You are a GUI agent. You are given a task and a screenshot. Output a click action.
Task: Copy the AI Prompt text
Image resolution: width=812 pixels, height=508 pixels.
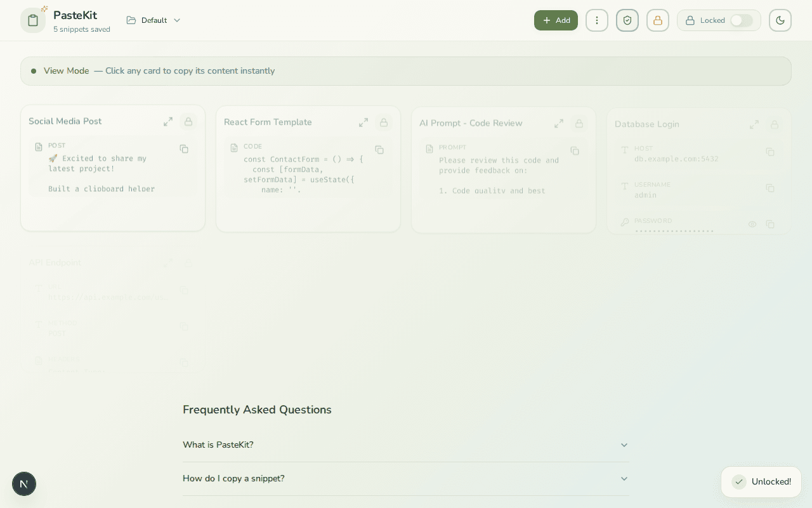(575, 150)
